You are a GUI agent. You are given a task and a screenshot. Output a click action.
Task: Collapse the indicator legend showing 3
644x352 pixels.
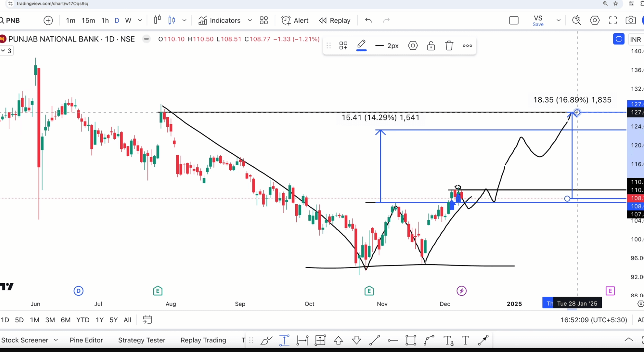[x=6, y=51]
